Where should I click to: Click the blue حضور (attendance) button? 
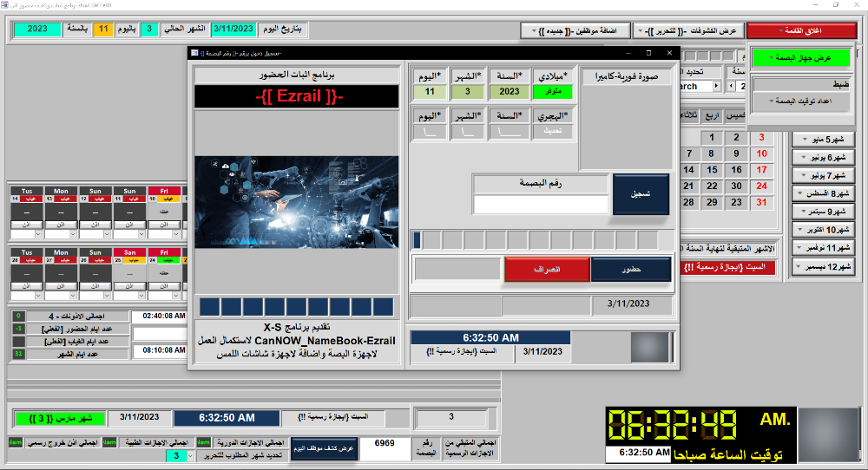pos(631,270)
